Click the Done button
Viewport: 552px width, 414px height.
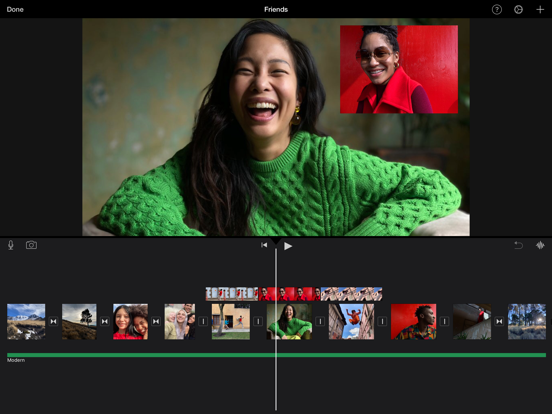point(15,10)
